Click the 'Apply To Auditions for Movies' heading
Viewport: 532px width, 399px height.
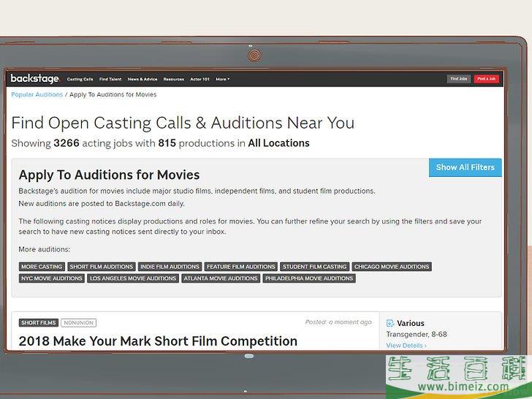(109, 175)
